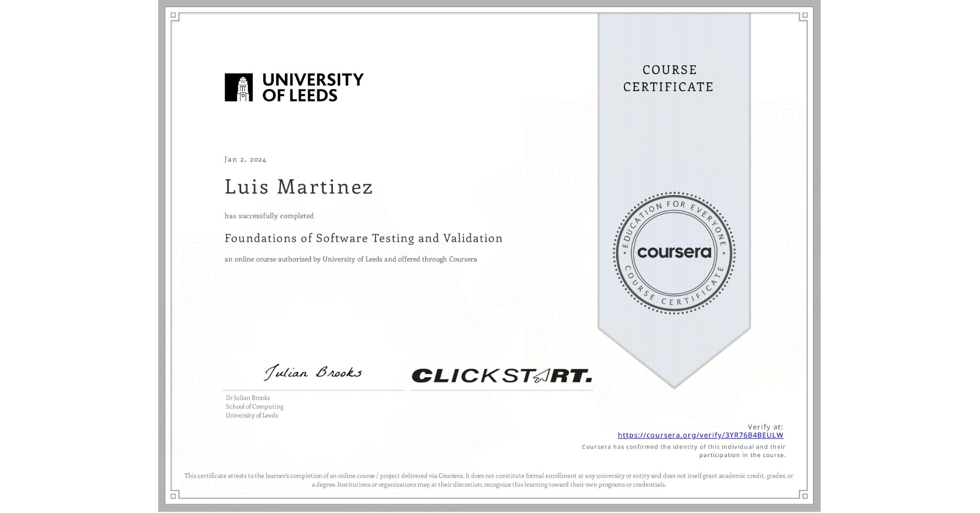Screen dimensions: 980x513
Task: Click the 'Verify at:' label
Action: (x=765, y=427)
